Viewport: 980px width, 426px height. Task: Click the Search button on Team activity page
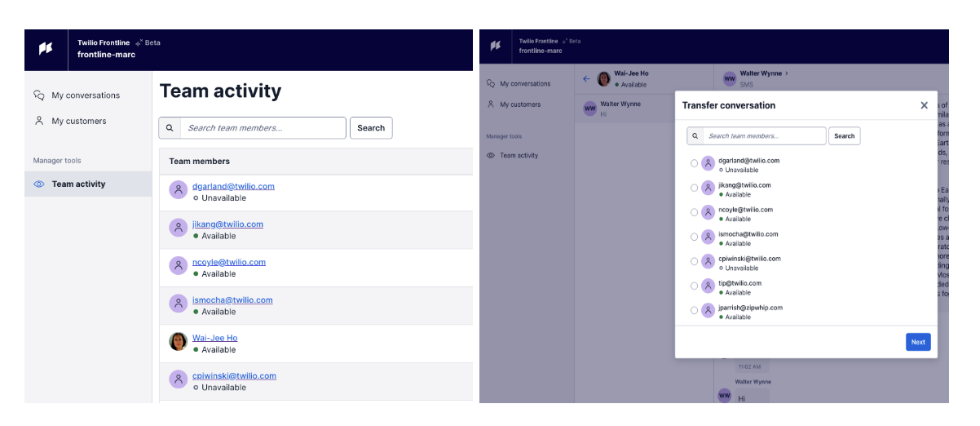click(x=371, y=128)
